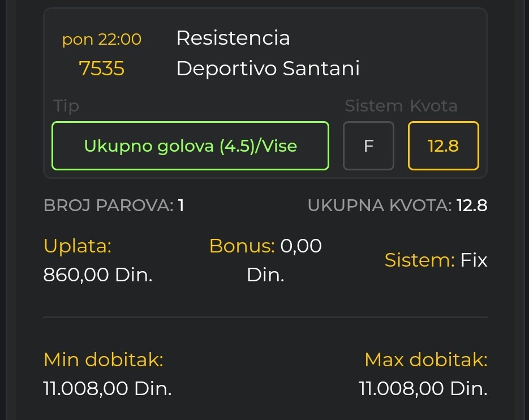Click the F system box
529x420 pixels.
(368, 145)
